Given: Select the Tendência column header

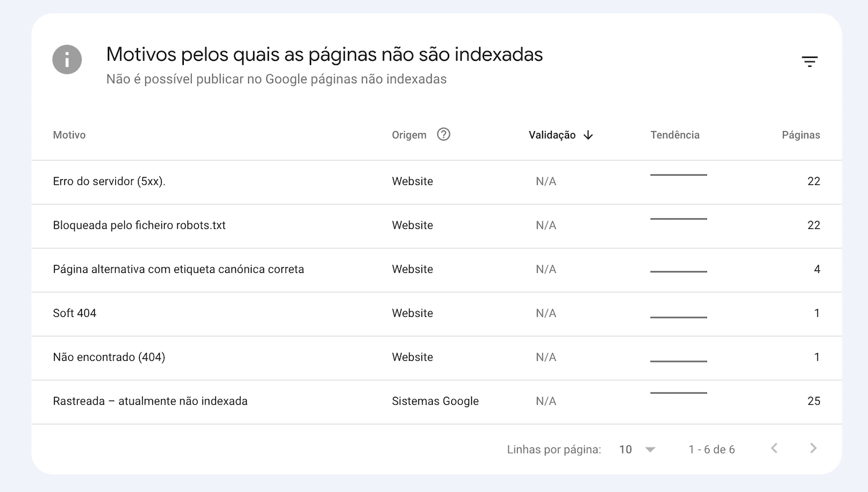Looking at the screenshot, I should (675, 135).
